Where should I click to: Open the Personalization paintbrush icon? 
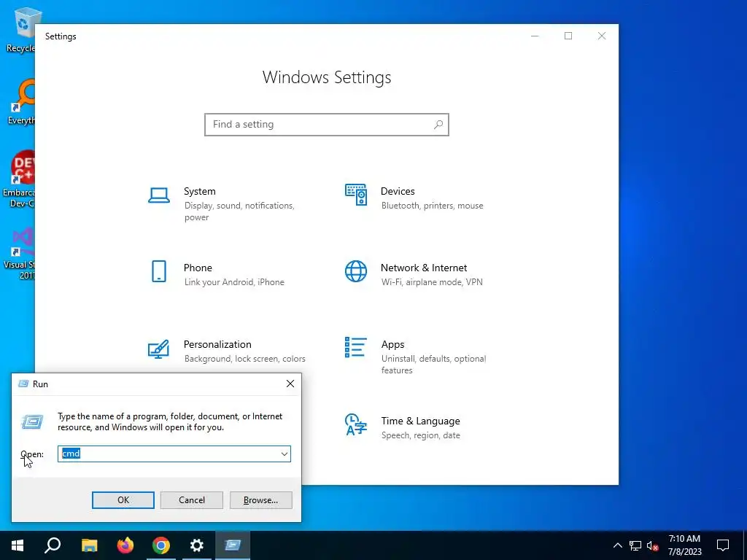coord(158,349)
